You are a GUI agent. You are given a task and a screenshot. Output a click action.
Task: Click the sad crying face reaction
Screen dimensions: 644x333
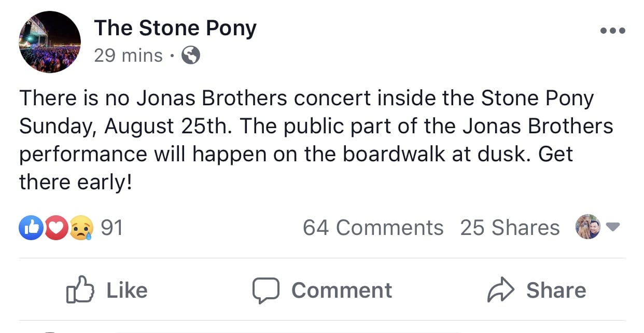coord(81,228)
